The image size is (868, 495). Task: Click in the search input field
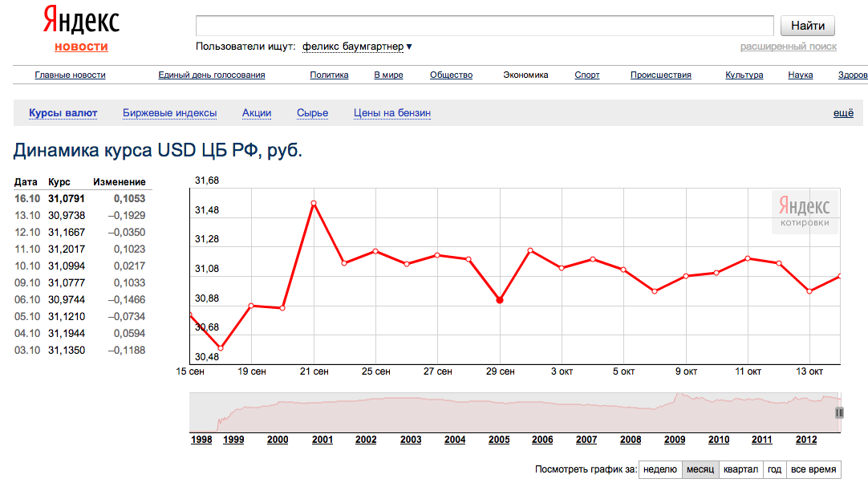(x=485, y=26)
